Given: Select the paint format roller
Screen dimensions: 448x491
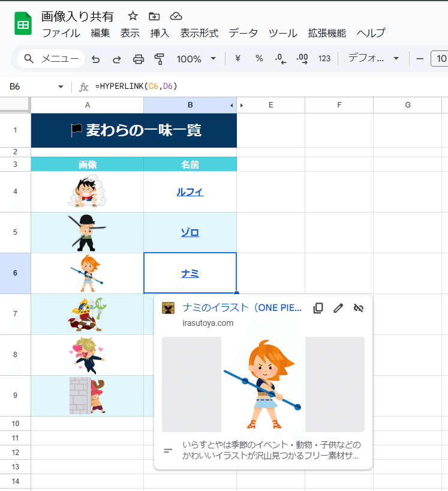Looking at the screenshot, I should click(x=159, y=59).
